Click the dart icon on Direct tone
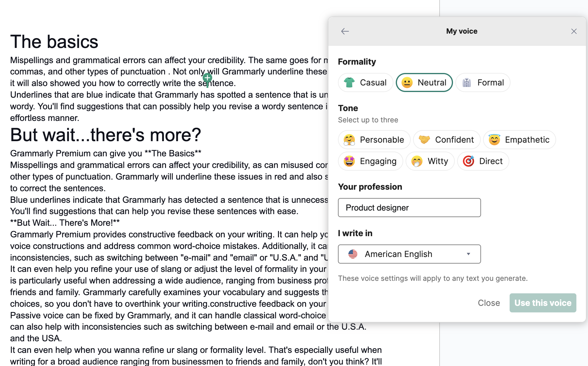 coord(468,161)
